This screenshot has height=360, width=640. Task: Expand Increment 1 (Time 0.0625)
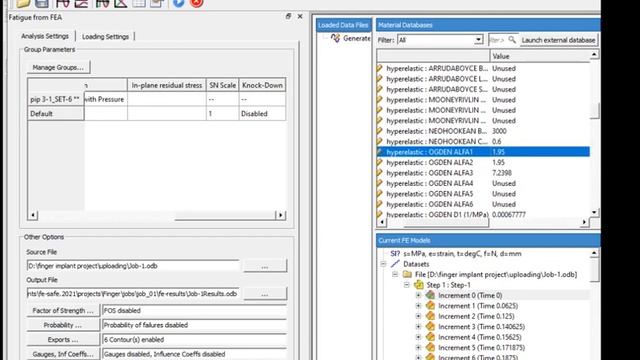(418, 306)
